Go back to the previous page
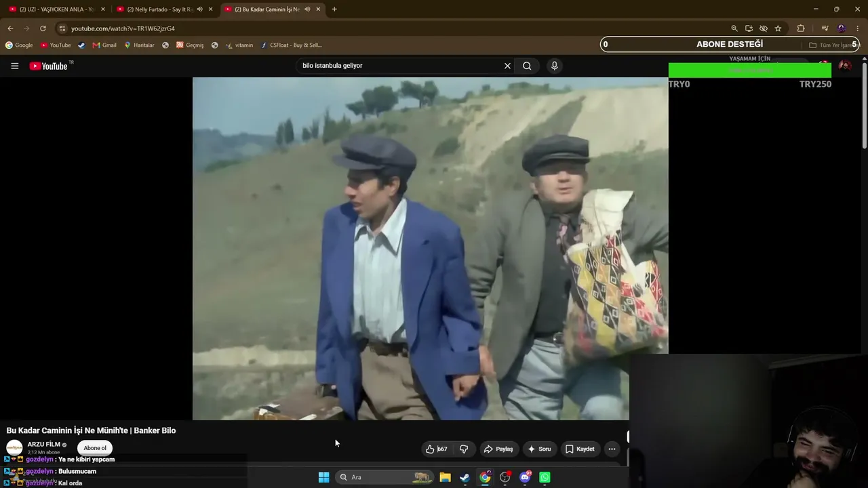Viewport: 868px width, 488px height. [x=10, y=28]
